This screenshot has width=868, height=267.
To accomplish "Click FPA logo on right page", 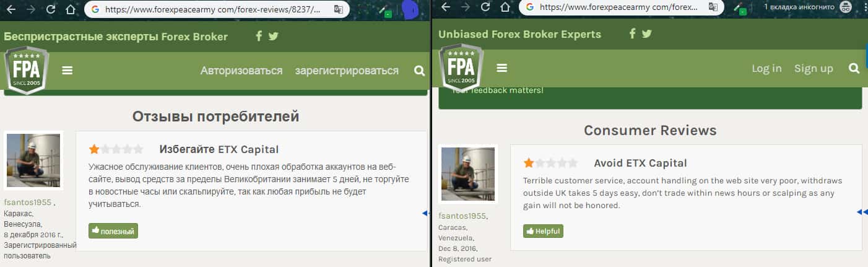I will coord(461,68).
